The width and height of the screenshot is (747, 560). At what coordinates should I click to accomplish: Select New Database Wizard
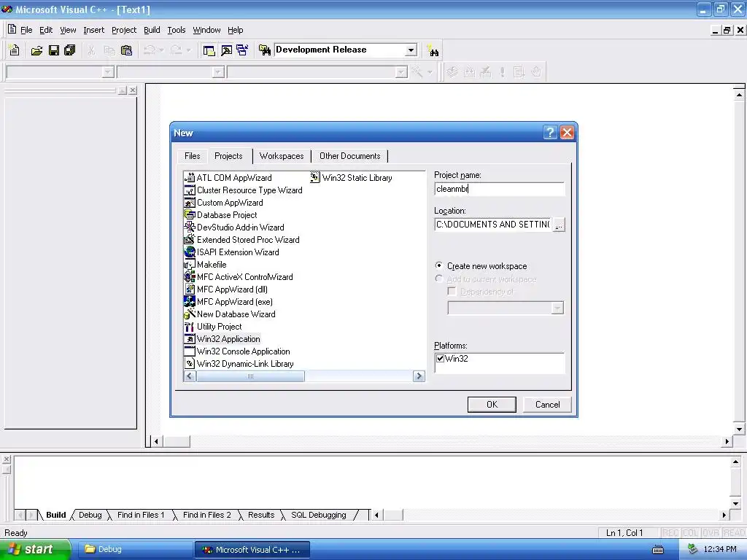click(x=230, y=314)
